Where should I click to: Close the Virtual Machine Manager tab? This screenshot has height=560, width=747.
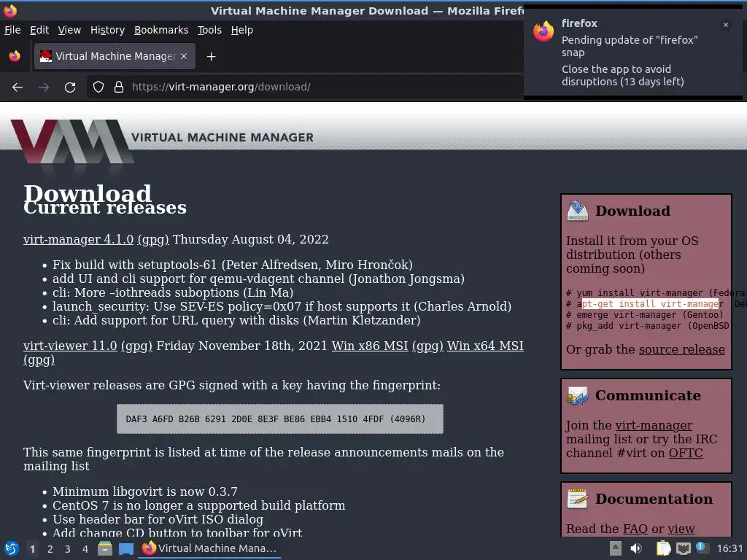tap(184, 56)
